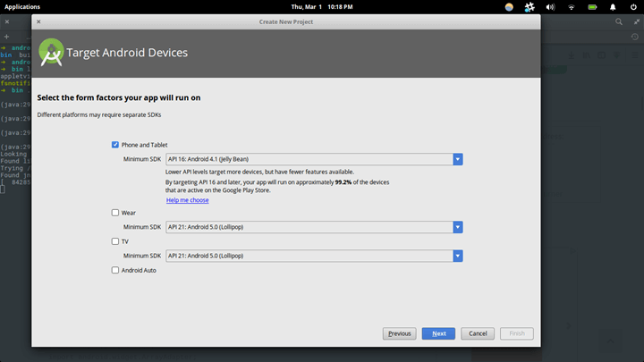The height and width of the screenshot is (362, 644).
Task: Uncheck the Phone and Tablet checkbox
Action: (x=115, y=145)
